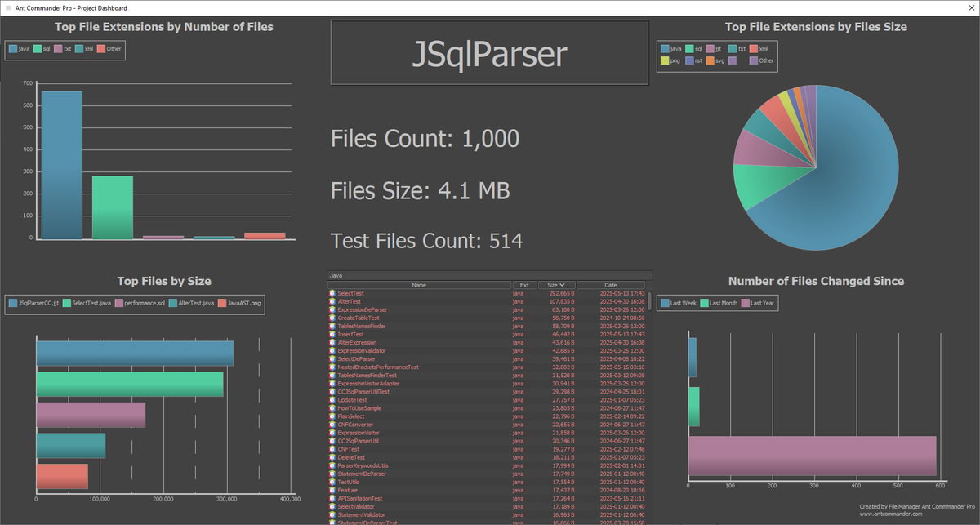Click the file icon beside StatementDeParser
The height and width of the screenshot is (525, 980).
pyautogui.click(x=332, y=474)
